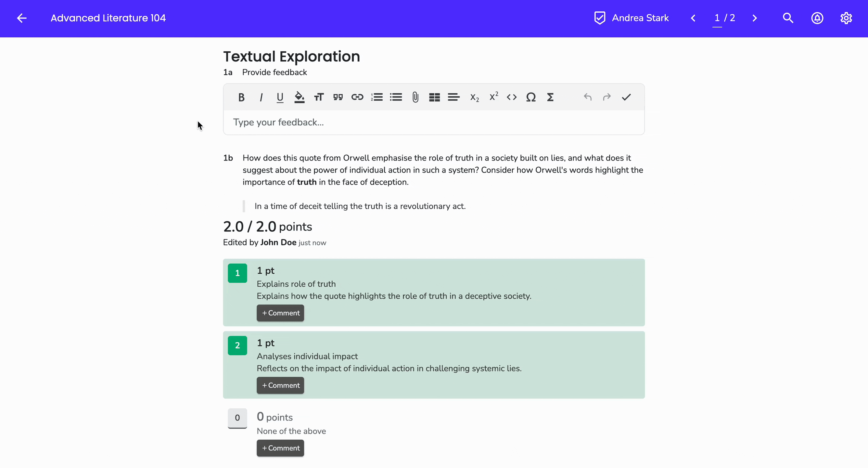868x468 pixels.
Task: Click the 2.0 / 2.0 points score
Action: (x=268, y=227)
